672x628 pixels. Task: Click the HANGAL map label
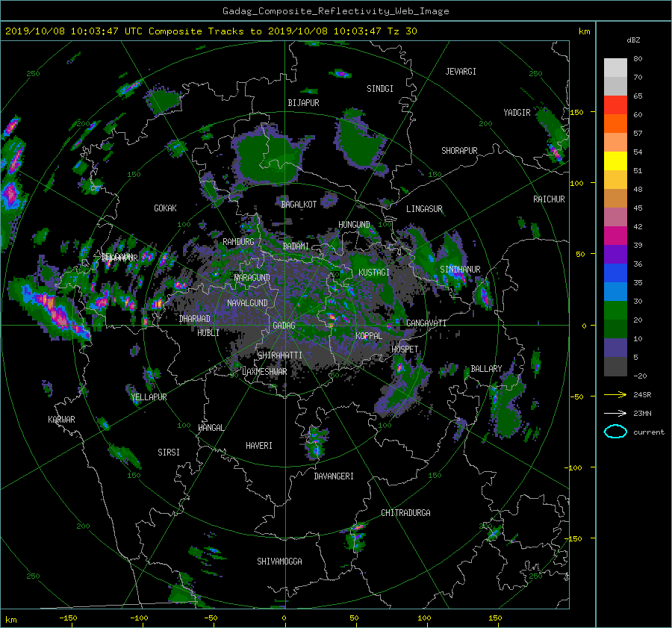[211, 428]
